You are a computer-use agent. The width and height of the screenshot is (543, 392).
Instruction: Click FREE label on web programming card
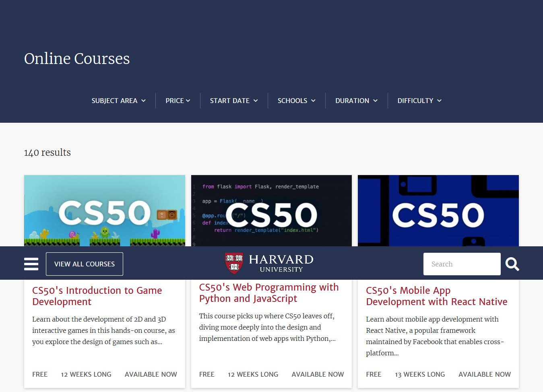(206, 374)
